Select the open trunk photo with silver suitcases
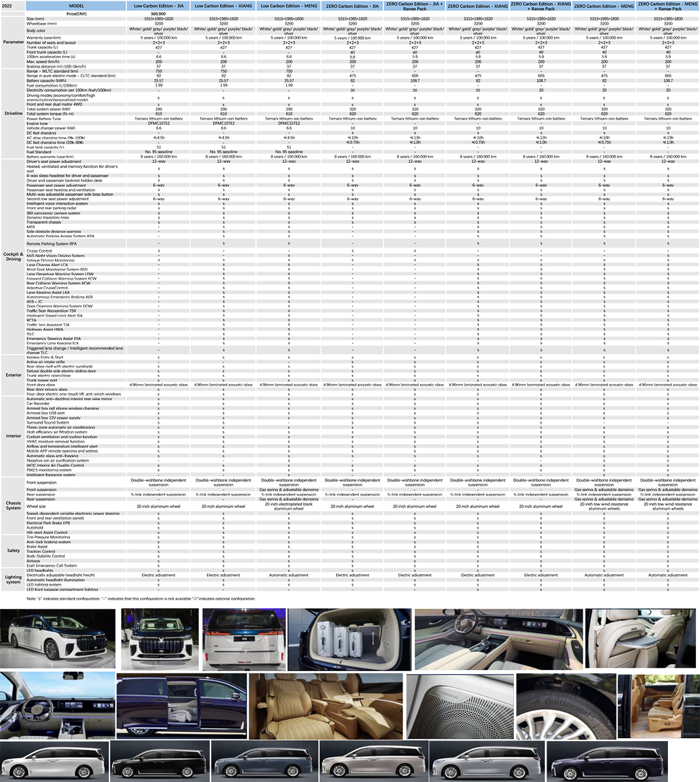The image size is (700, 782). pyautogui.click(x=349, y=638)
